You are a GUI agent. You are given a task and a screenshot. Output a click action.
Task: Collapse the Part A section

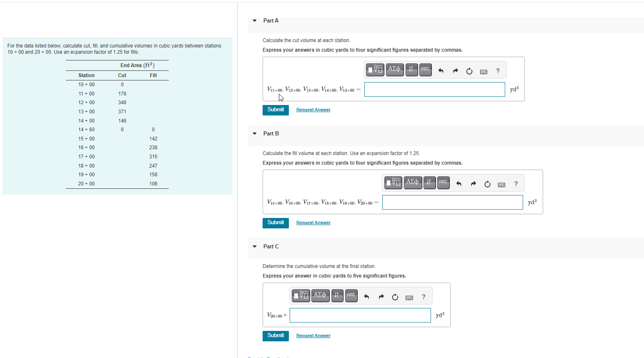(x=254, y=20)
